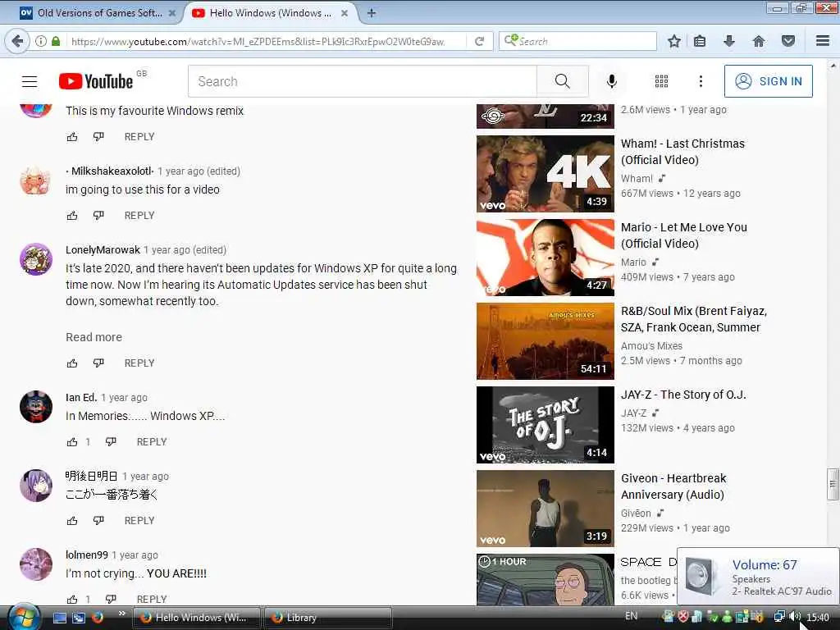Viewport: 840px width, 630px height.
Task: Open the YouTube settings three-dots menu
Action: [x=701, y=81]
